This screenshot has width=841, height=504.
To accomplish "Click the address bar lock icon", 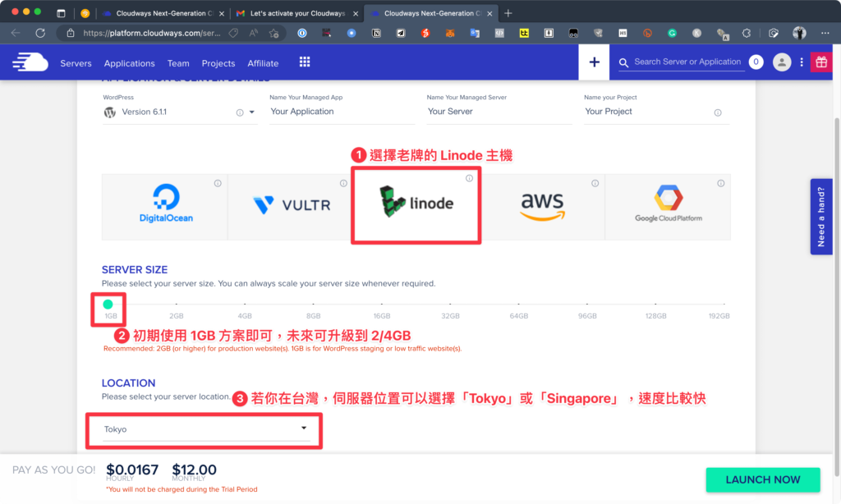I will click(71, 33).
